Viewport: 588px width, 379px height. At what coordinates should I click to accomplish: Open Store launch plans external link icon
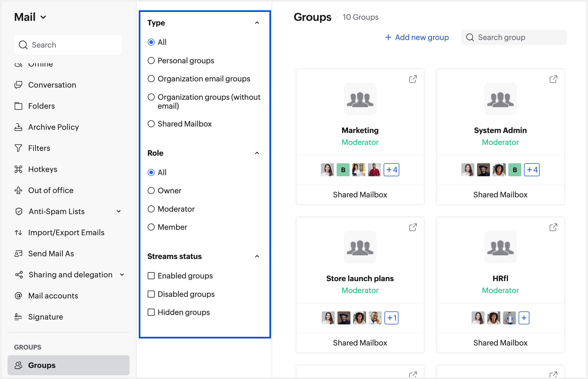pos(413,227)
